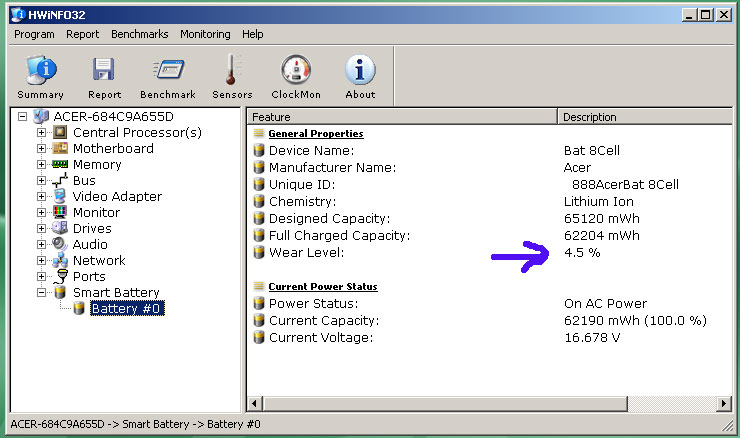The height and width of the screenshot is (438, 740).
Task: Open the Summary toolbar icon
Action: pyautogui.click(x=41, y=70)
